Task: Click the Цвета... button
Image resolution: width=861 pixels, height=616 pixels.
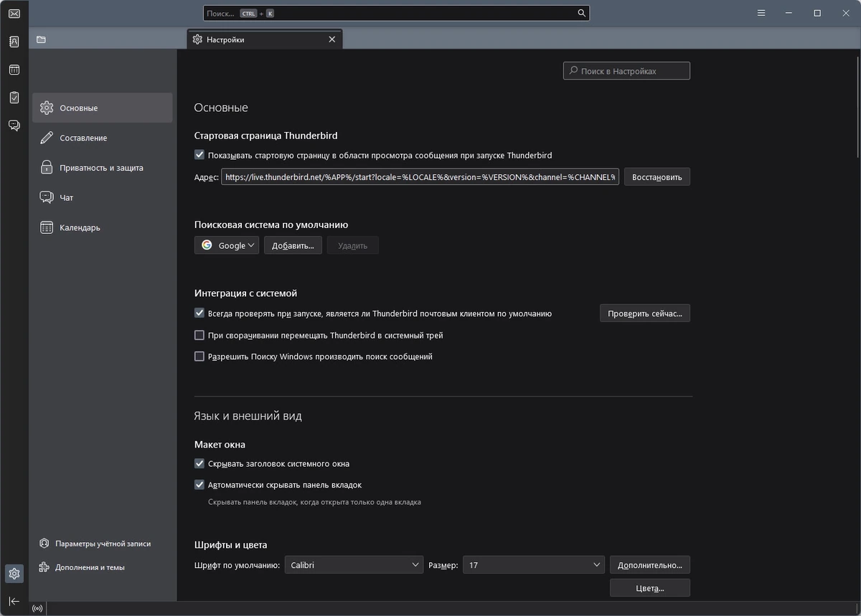Action: pos(650,588)
